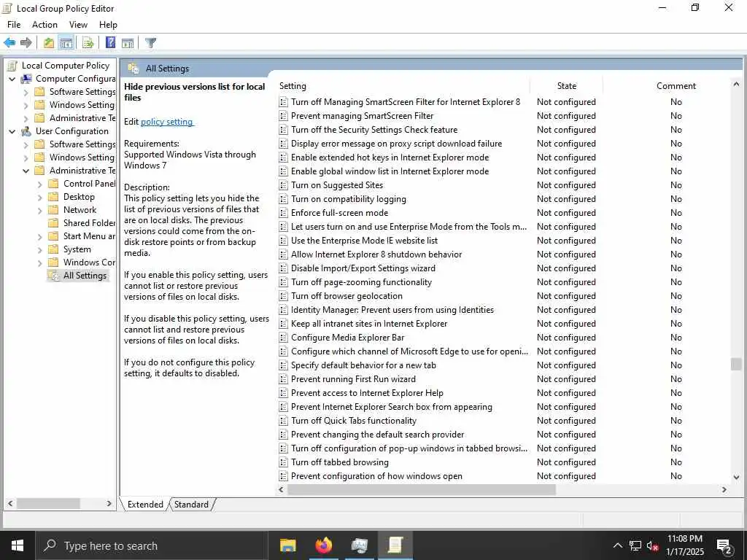Select All Settings in the tree
Image resolution: width=747 pixels, height=560 pixels.
click(x=85, y=276)
